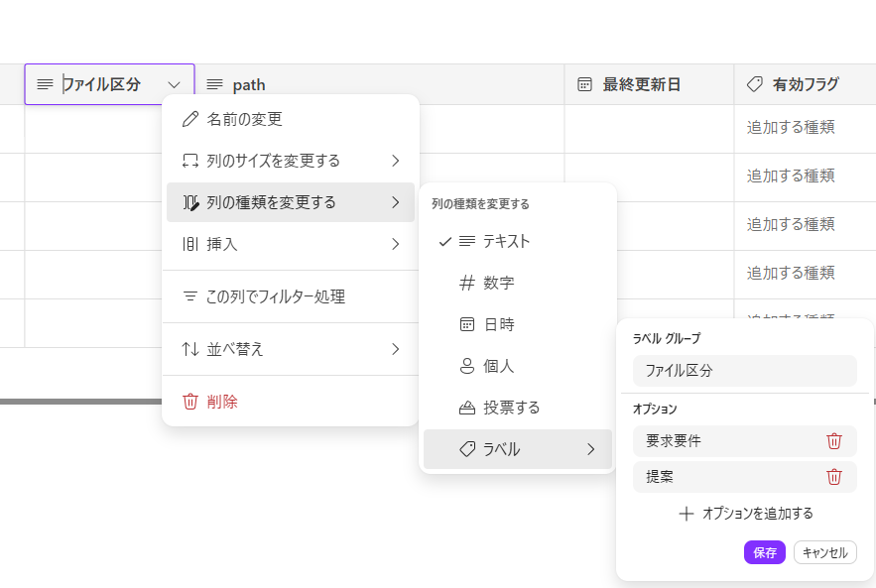Screen dimensions: 876x588
Task: Expand the 挿入 submenu arrow
Action: tap(396, 244)
